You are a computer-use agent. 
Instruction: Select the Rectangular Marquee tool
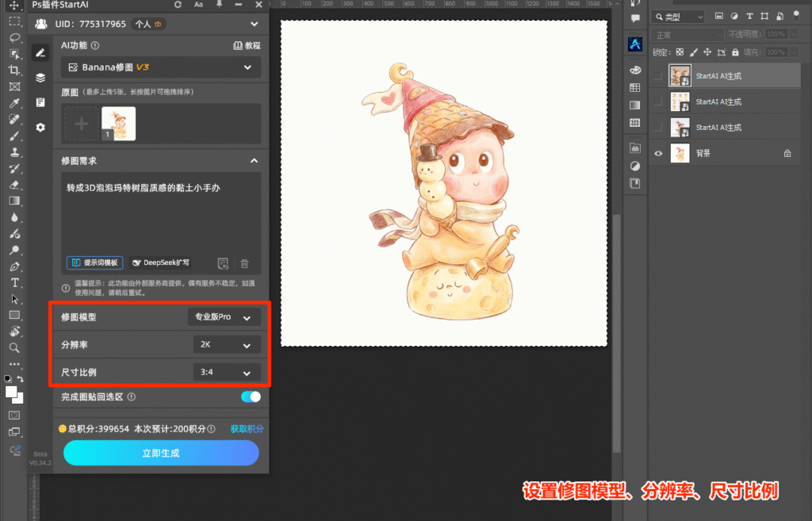[14, 21]
